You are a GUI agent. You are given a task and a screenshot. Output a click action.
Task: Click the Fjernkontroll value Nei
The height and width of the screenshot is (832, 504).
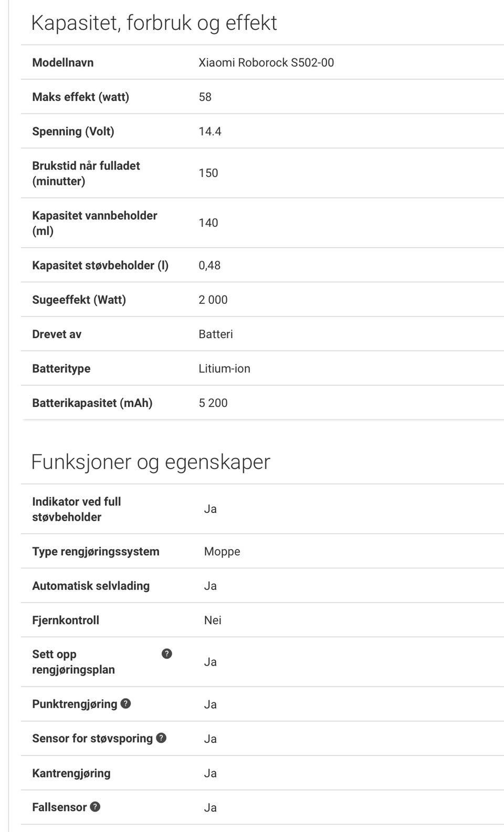coord(213,620)
